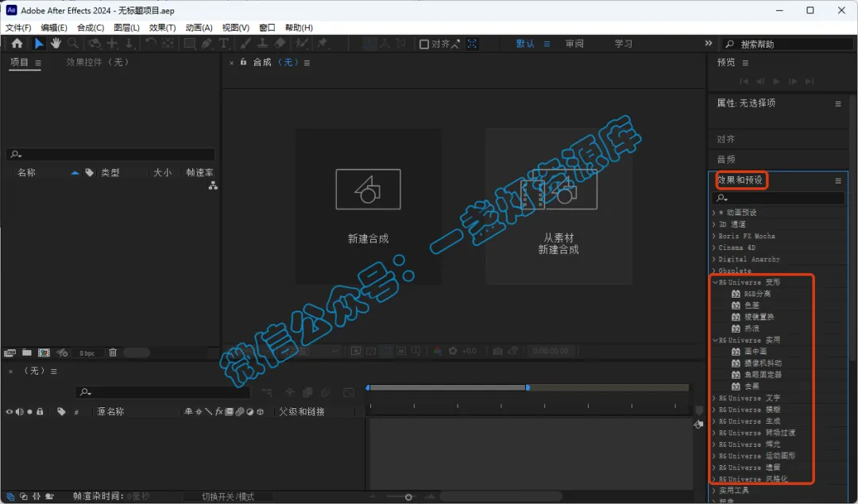Toggle the composition viewer lock icon
The image size is (858, 504).
[244, 63]
